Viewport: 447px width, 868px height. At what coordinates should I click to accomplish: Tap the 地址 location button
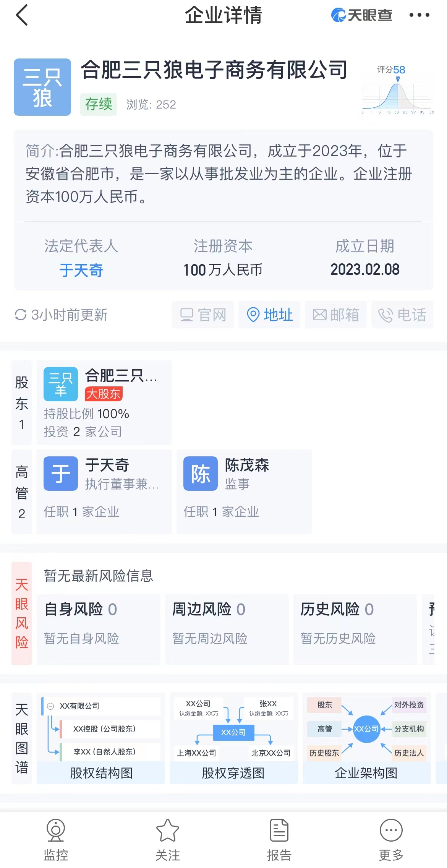click(270, 315)
